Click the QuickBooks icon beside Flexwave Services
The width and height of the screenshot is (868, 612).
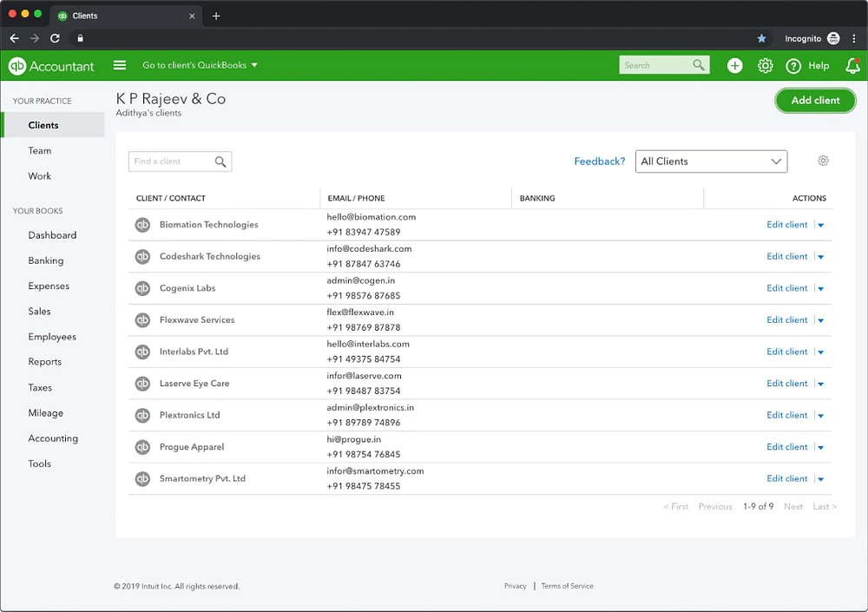click(x=143, y=320)
